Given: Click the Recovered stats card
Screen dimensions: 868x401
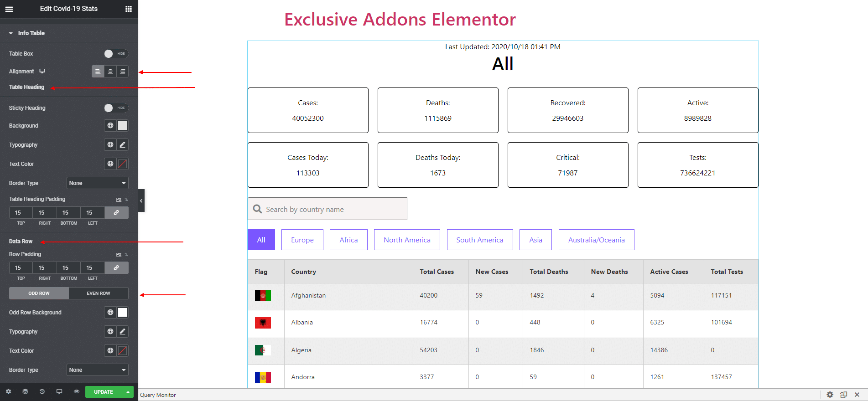Looking at the screenshot, I should click(568, 110).
